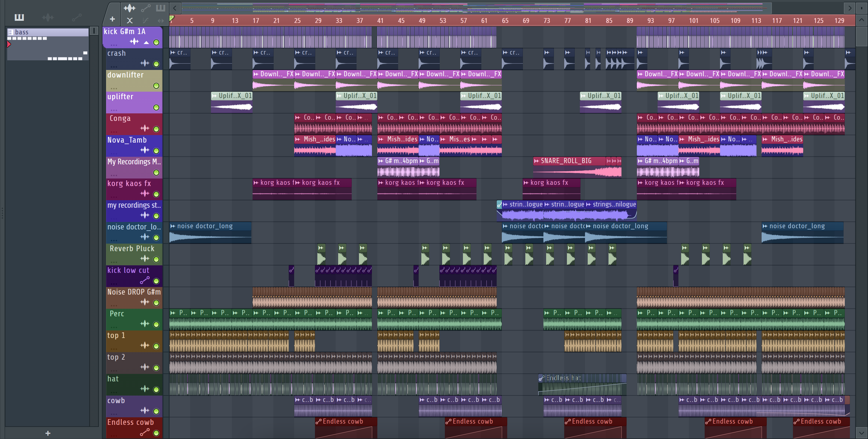Show audio clips in the picker panel

click(48, 17)
